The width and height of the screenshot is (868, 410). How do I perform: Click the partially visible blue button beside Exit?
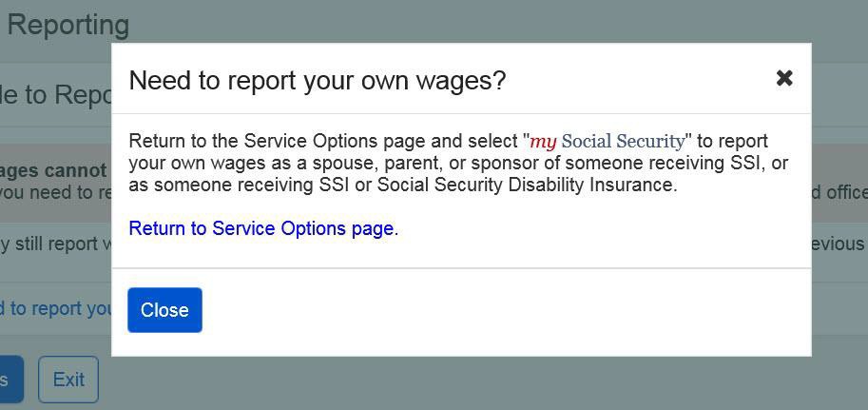[10, 380]
